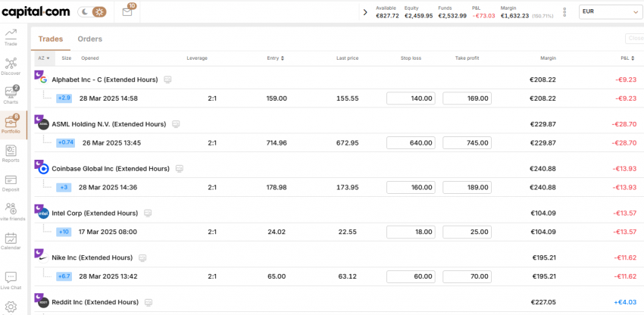Edit Alphabet stop loss 140.00 field
The height and width of the screenshot is (315, 644).
tap(411, 98)
